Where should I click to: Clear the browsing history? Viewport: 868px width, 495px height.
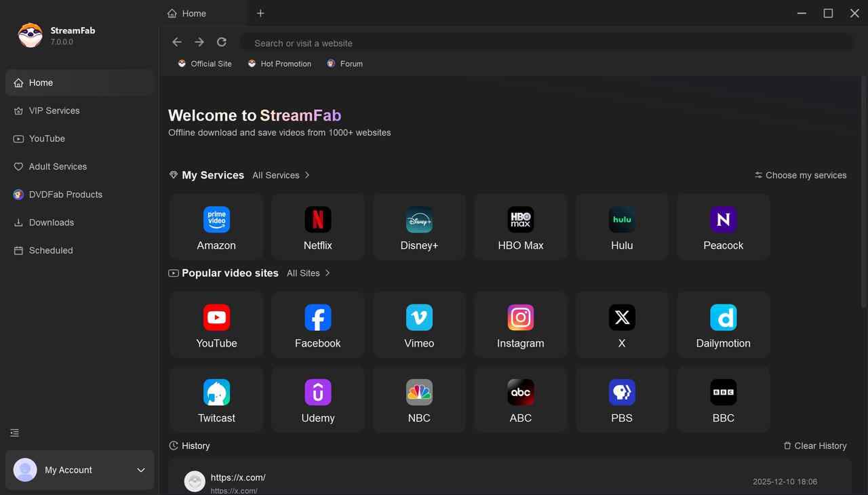[x=815, y=446]
